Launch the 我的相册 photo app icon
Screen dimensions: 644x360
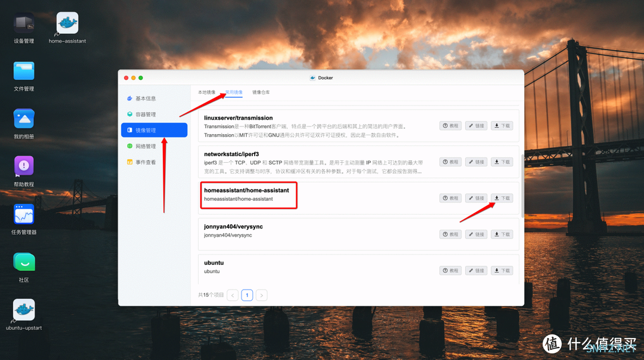click(24, 119)
